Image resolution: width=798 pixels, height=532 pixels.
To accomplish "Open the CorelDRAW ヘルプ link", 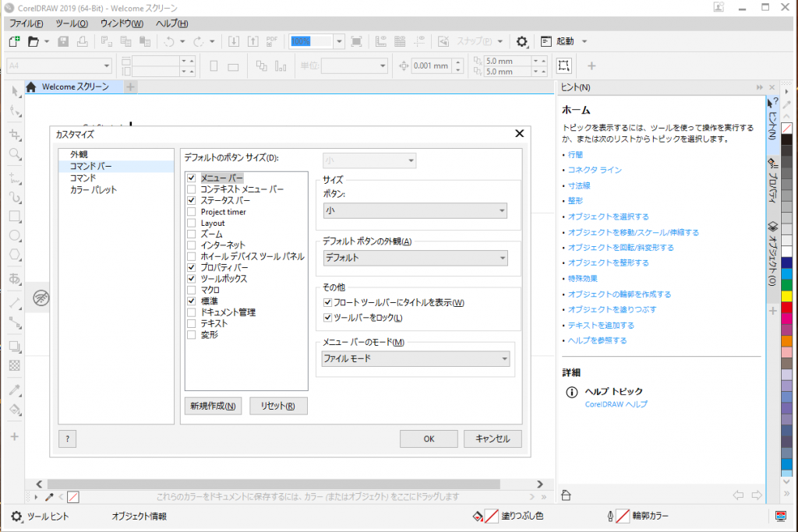I will (616, 404).
